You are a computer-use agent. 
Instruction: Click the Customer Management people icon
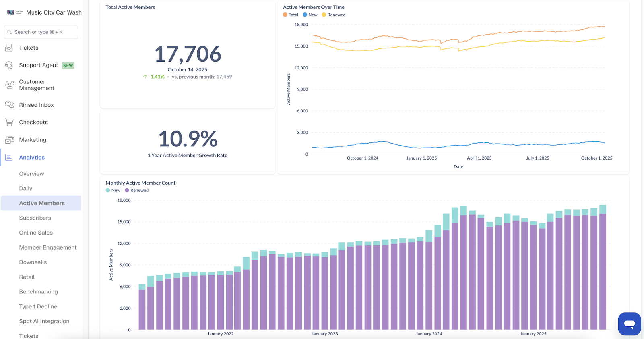click(x=9, y=85)
